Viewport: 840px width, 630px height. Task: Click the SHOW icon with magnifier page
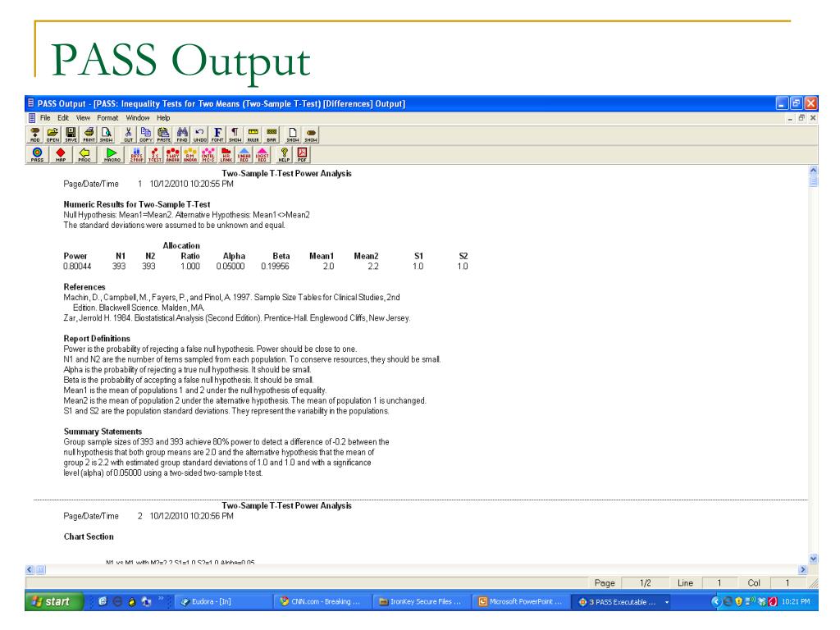(x=106, y=135)
